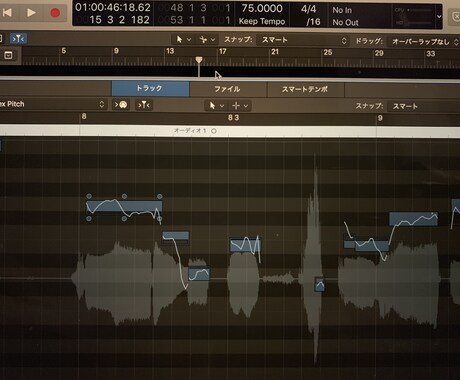The width and height of the screenshot is (460, 380).
Task: Start recording with the red Record button
Action: [55, 13]
